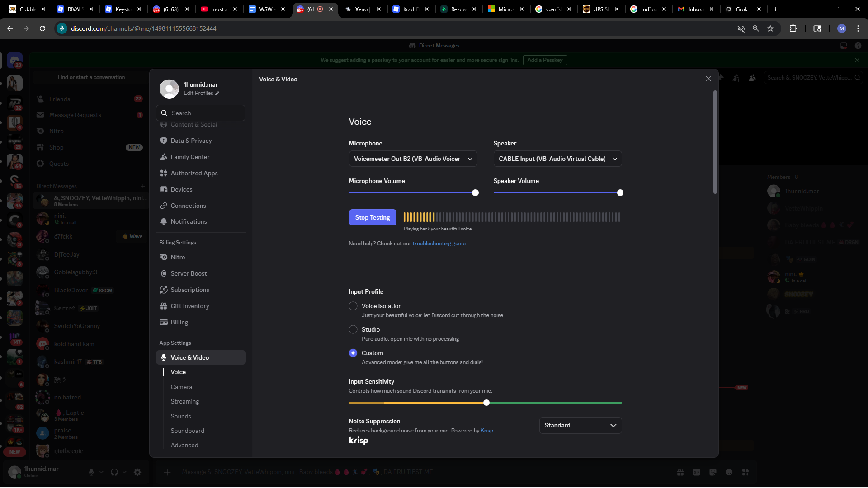Reload the page in Chrome

(x=42, y=28)
